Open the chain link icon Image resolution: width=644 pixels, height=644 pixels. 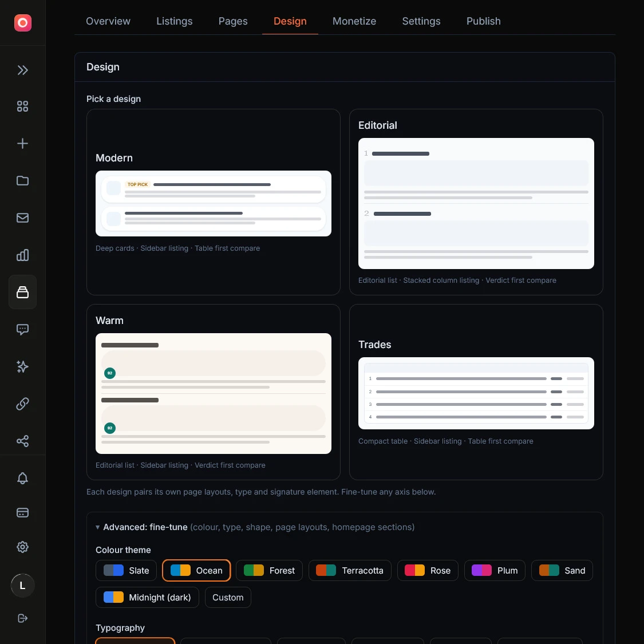point(22,404)
